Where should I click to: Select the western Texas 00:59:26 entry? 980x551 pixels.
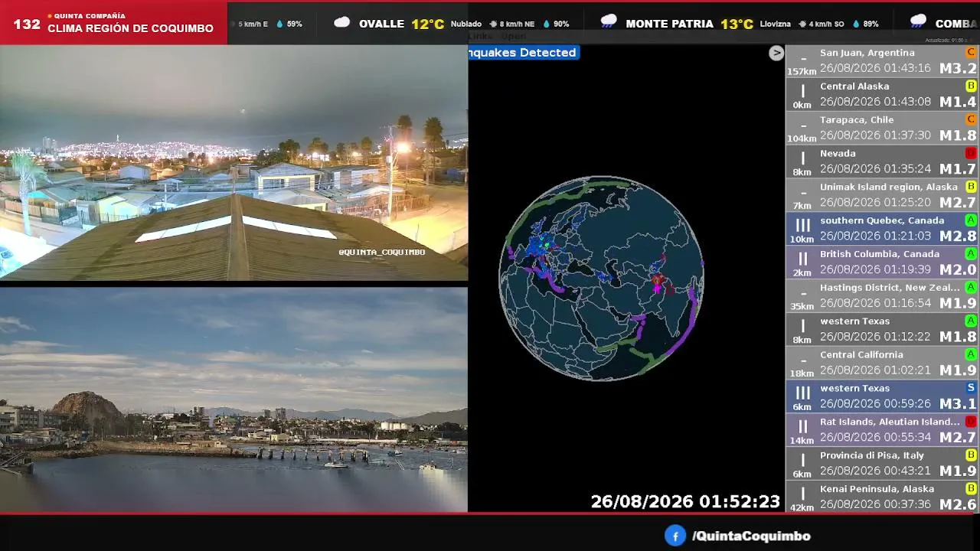[x=882, y=396]
